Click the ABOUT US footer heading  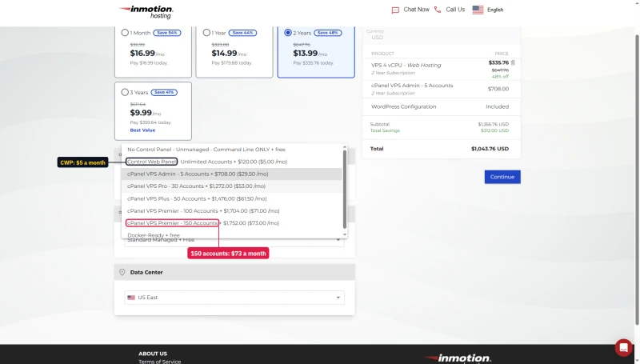(153, 354)
